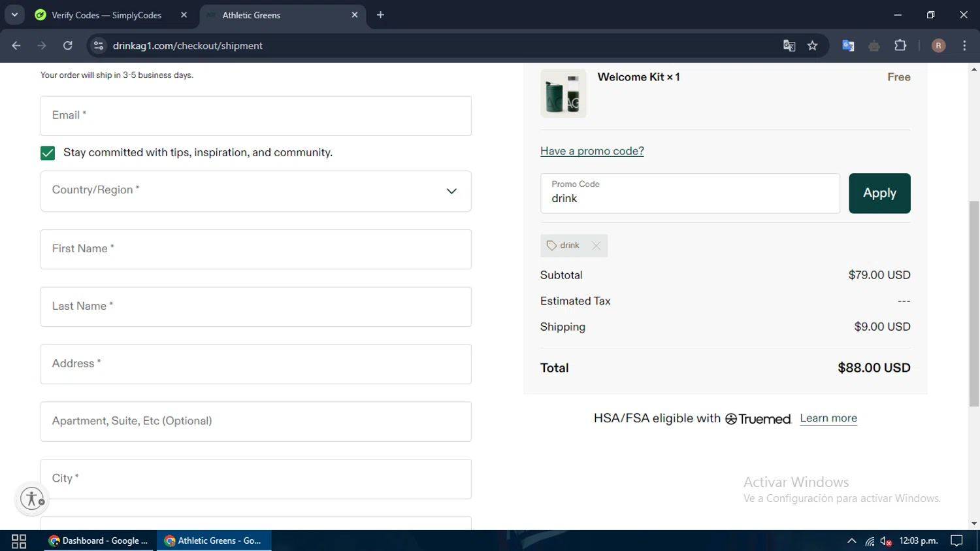Go forward to next page

coord(42,46)
